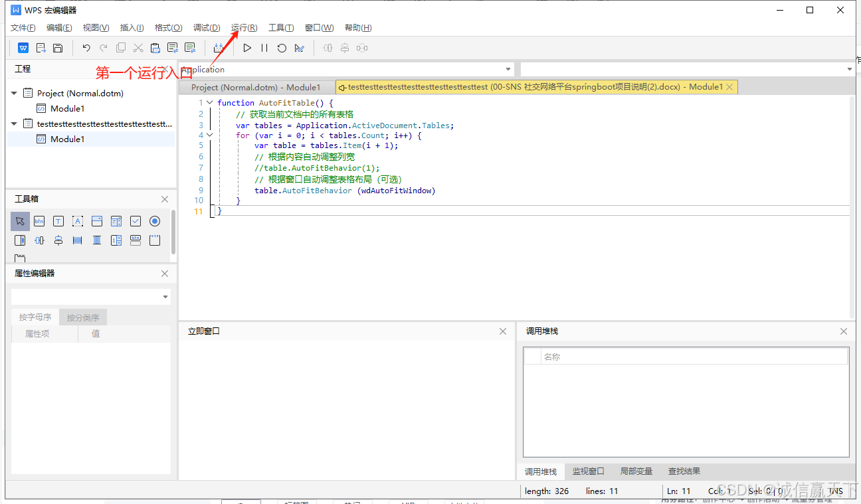Pick the checkbox control in toolbox
This screenshot has height=504, width=861.
(136, 221)
